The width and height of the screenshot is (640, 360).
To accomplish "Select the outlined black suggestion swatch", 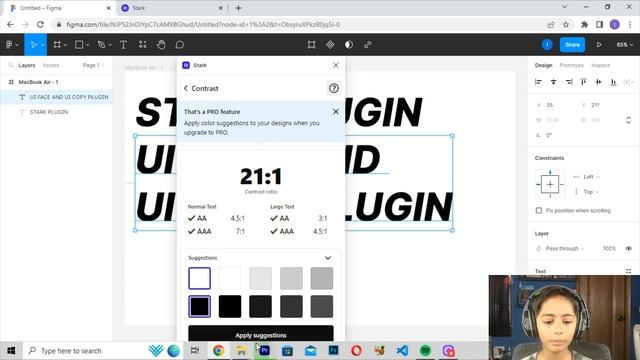I will (x=200, y=306).
